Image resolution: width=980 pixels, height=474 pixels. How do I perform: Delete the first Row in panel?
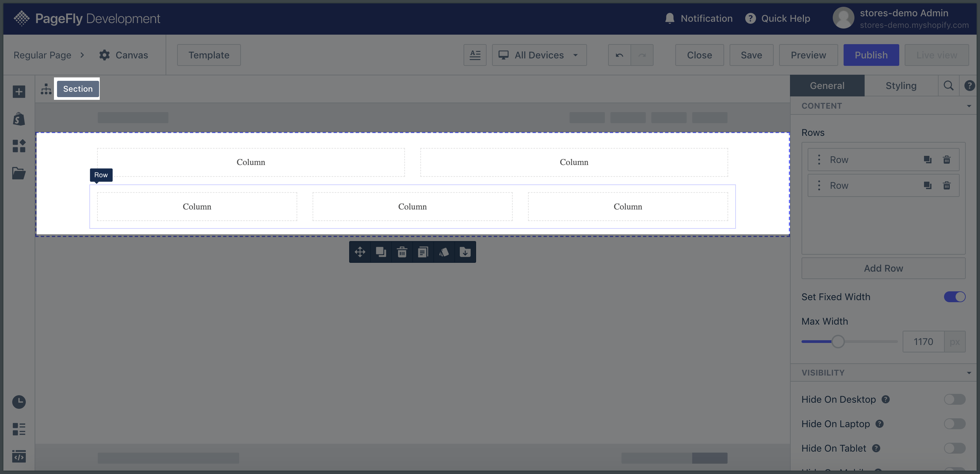(x=947, y=160)
